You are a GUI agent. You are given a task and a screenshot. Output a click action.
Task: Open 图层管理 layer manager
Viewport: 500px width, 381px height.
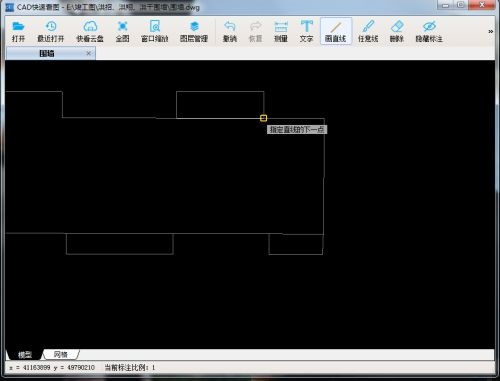pos(194,31)
